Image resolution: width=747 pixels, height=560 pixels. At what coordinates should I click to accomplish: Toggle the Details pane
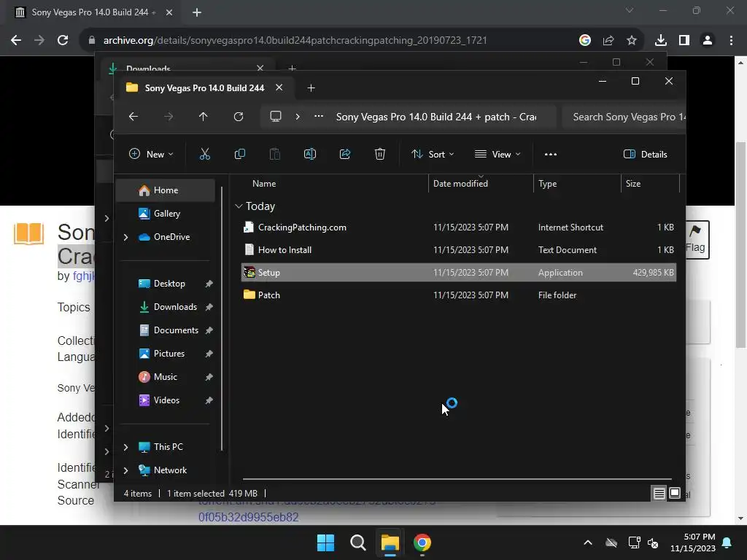645,155
